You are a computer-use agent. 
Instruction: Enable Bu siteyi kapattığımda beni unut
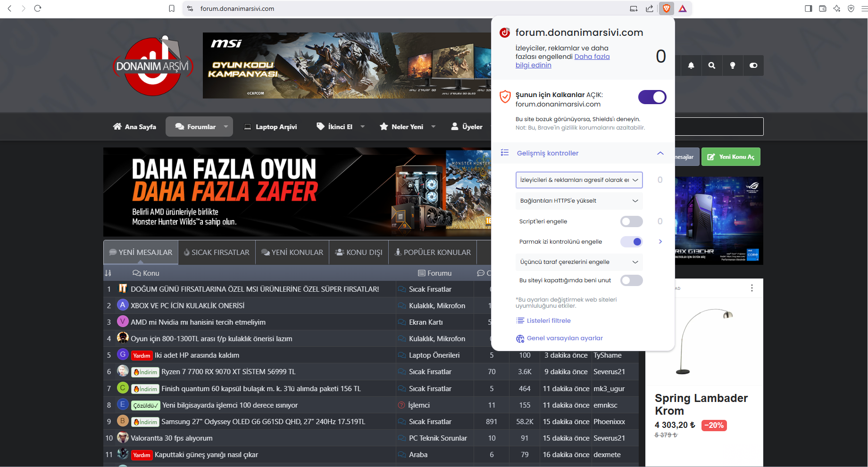coord(632,280)
